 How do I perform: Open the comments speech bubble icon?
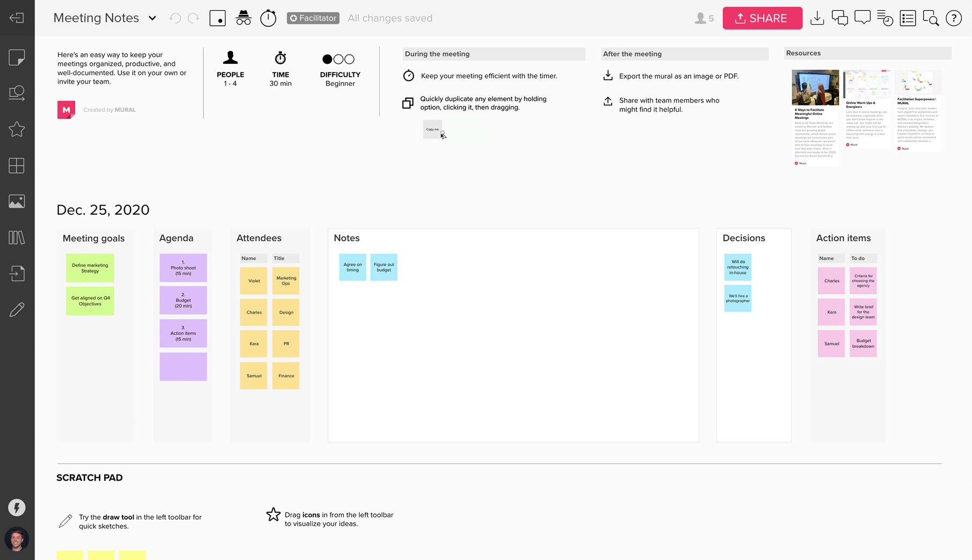[x=862, y=18]
